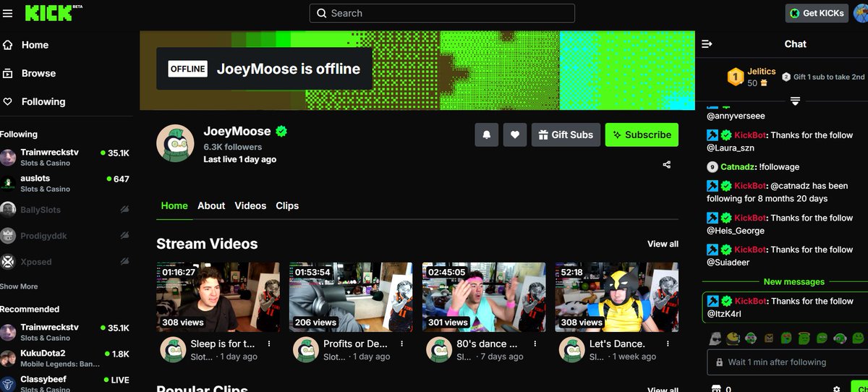868x392 pixels.
Task: Open chat settings gear icon
Action: 837,388
